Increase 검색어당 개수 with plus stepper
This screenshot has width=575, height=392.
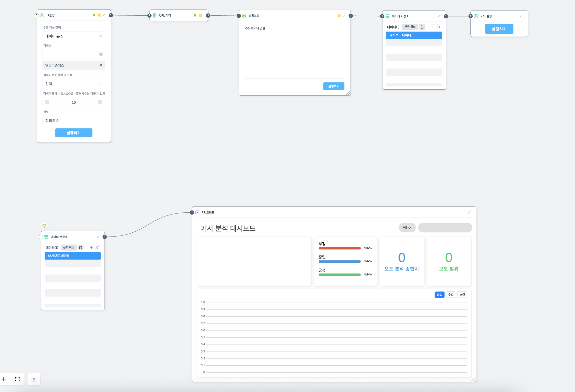click(100, 102)
